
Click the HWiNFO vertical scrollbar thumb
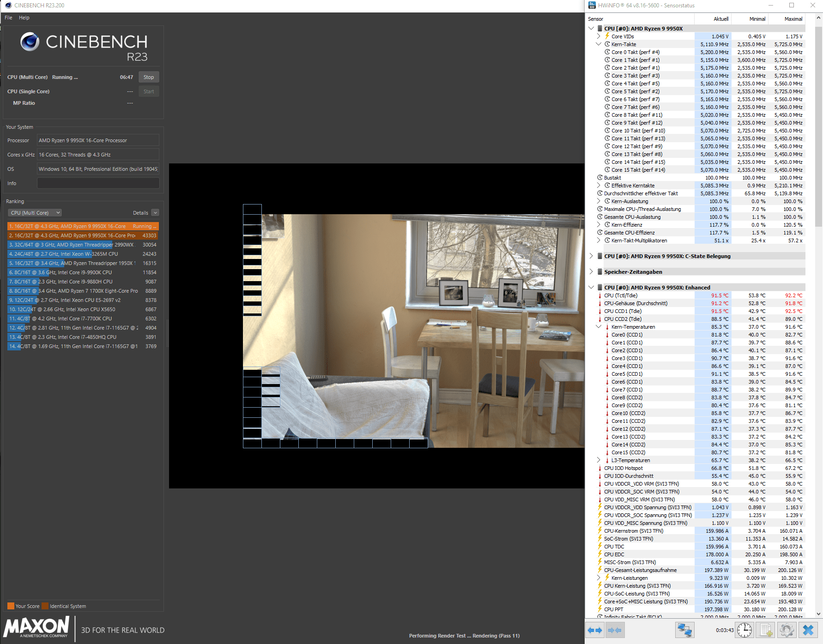click(x=819, y=127)
